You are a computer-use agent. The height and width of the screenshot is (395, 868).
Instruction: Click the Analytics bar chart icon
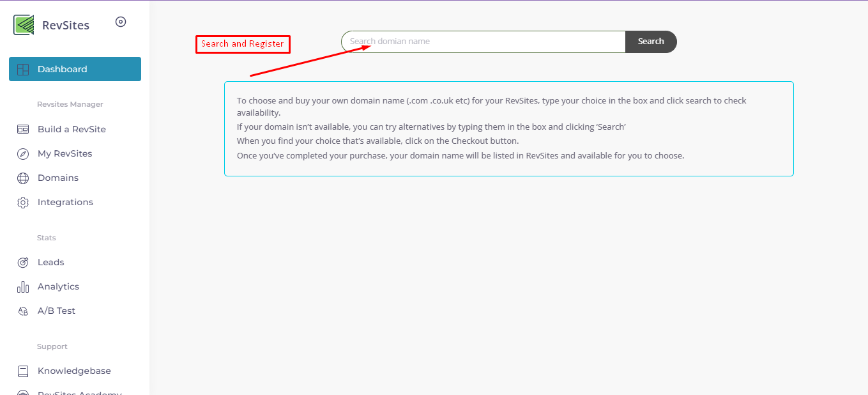(23, 286)
